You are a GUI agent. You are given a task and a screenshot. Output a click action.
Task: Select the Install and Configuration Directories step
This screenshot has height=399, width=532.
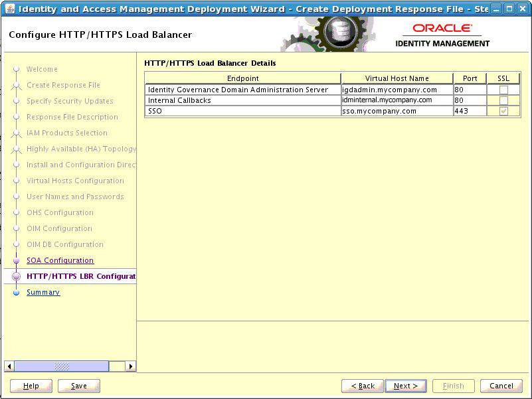pyautogui.click(x=81, y=165)
